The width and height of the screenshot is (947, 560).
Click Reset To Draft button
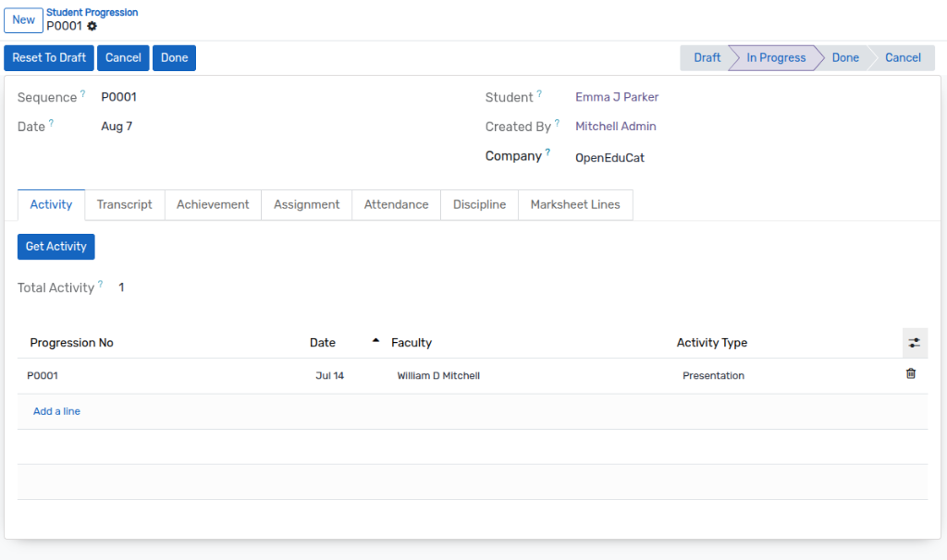tap(49, 58)
